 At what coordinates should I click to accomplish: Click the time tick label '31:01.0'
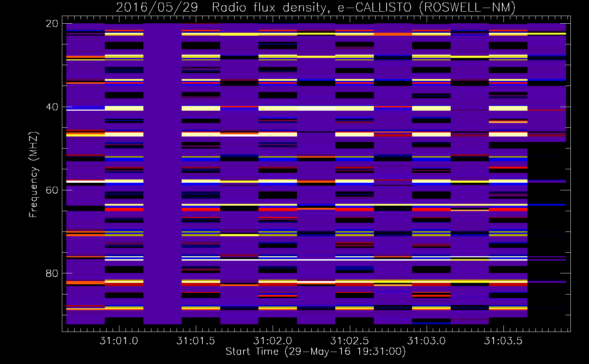119,341
